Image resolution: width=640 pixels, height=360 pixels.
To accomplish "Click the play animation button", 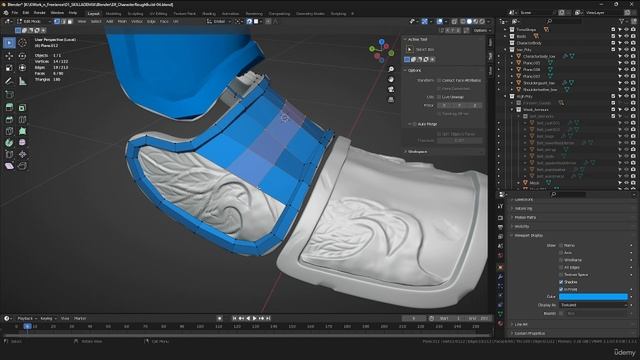I will 255,318.
